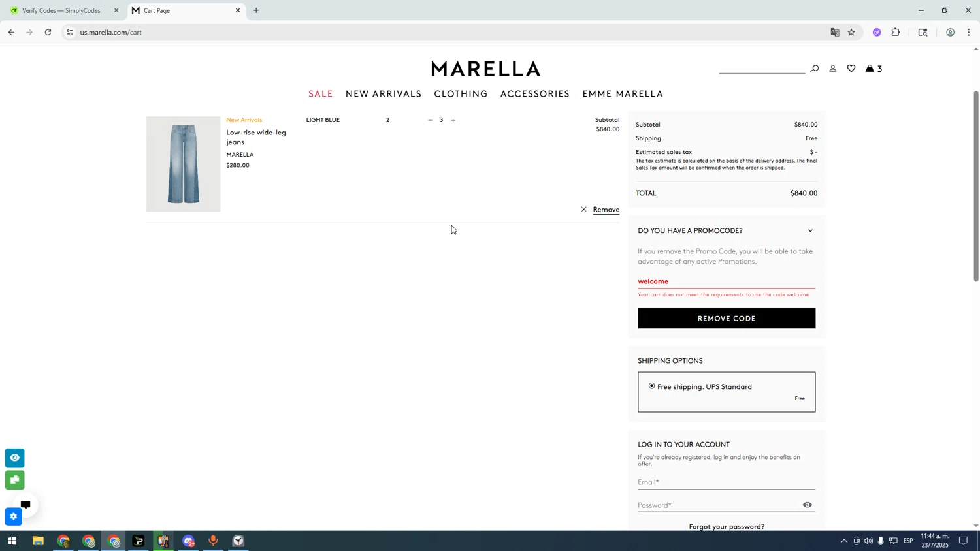Open a new browser tab
The width and height of the screenshot is (980, 551).
pos(256,10)
